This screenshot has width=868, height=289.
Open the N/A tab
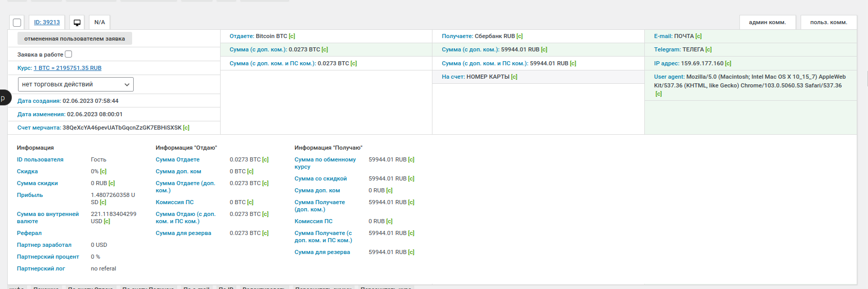pyautogui.click(x=100, y=23)
